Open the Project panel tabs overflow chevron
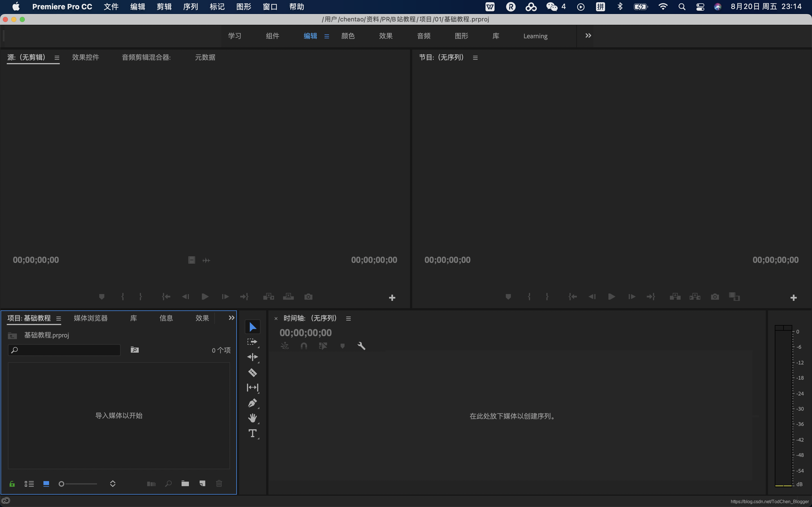The width and height of the screenshot is (812, 507). (231, 317)
